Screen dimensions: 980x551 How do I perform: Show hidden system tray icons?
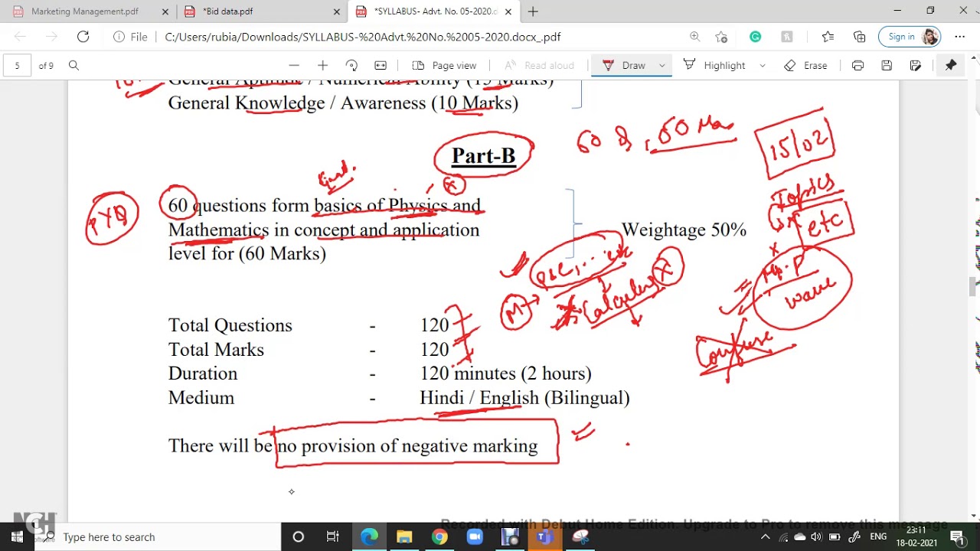[x=765, y=536]
